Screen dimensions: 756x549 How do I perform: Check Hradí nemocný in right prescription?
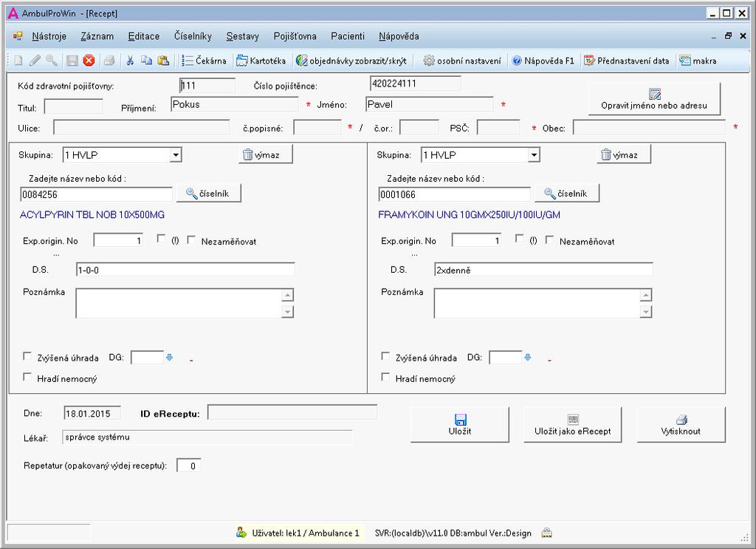pyautogui.click(x=385, y=378)
